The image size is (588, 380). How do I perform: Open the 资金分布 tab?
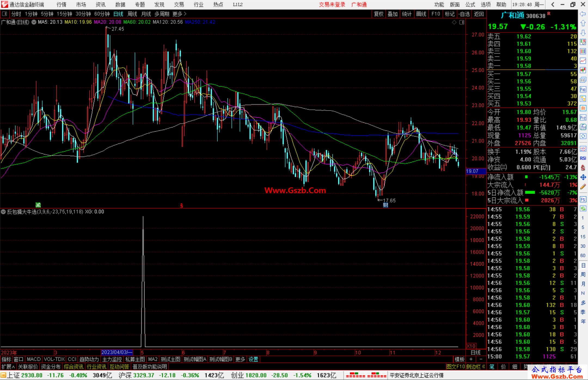pyautogui.click(x=51, y=367)
